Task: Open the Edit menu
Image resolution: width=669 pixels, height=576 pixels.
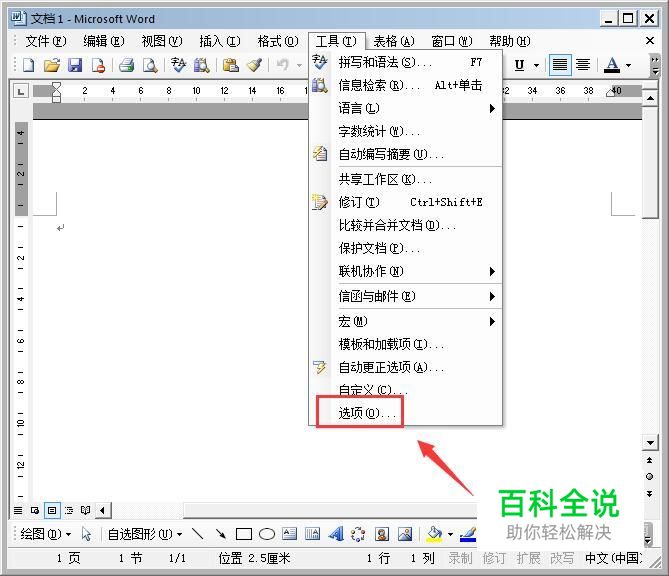Action: click(104, 41)
